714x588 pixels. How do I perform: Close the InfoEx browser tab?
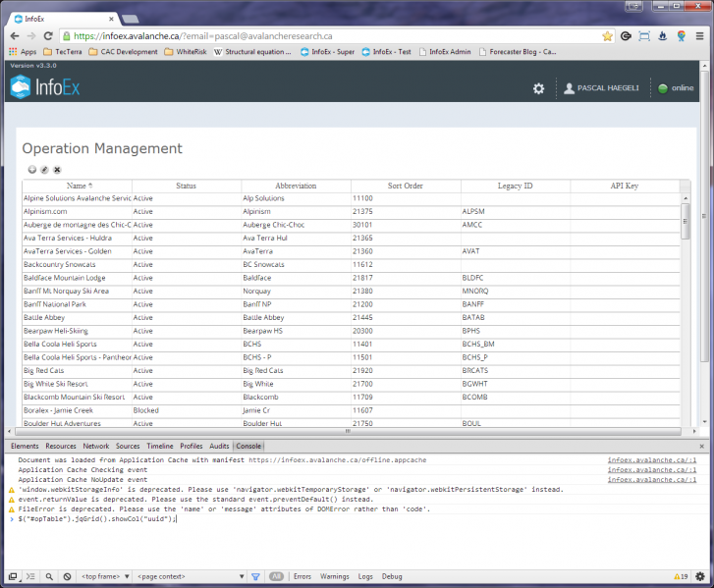111,19
